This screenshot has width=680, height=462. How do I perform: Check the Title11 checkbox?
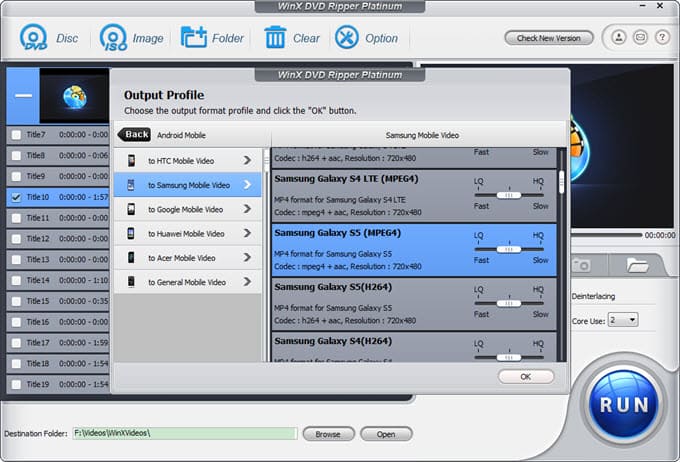[x=16, y=218]
